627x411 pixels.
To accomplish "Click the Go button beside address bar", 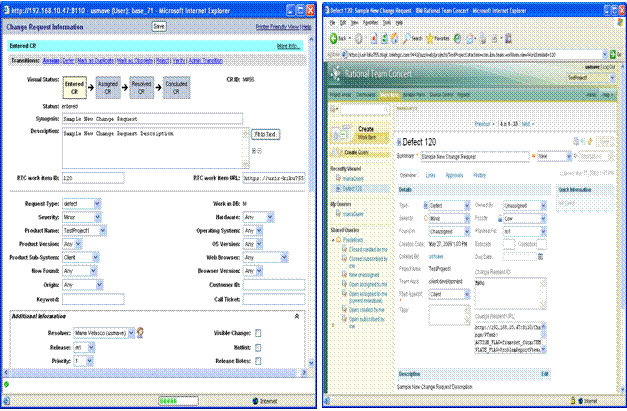I will click(x=614, y=54).
